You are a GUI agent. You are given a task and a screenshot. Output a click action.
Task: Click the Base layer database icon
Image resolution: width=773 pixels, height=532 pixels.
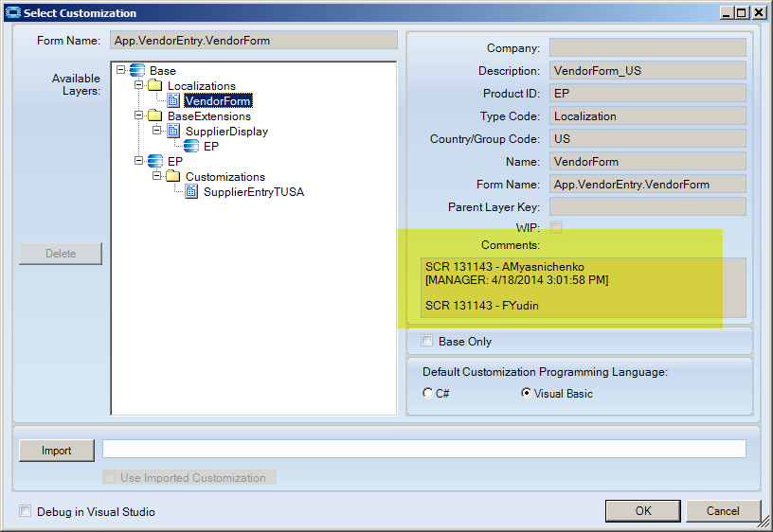pos(137,70)
